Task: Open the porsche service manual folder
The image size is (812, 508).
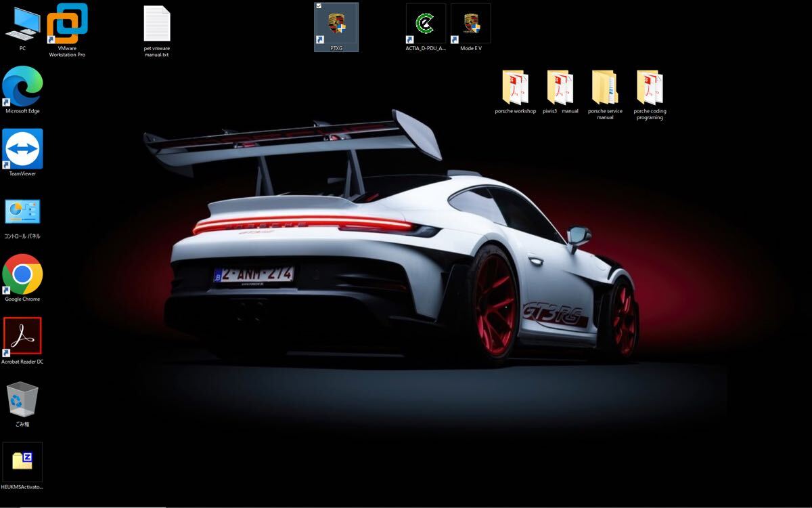Action: pyautogui.click(x=605, y=88)
